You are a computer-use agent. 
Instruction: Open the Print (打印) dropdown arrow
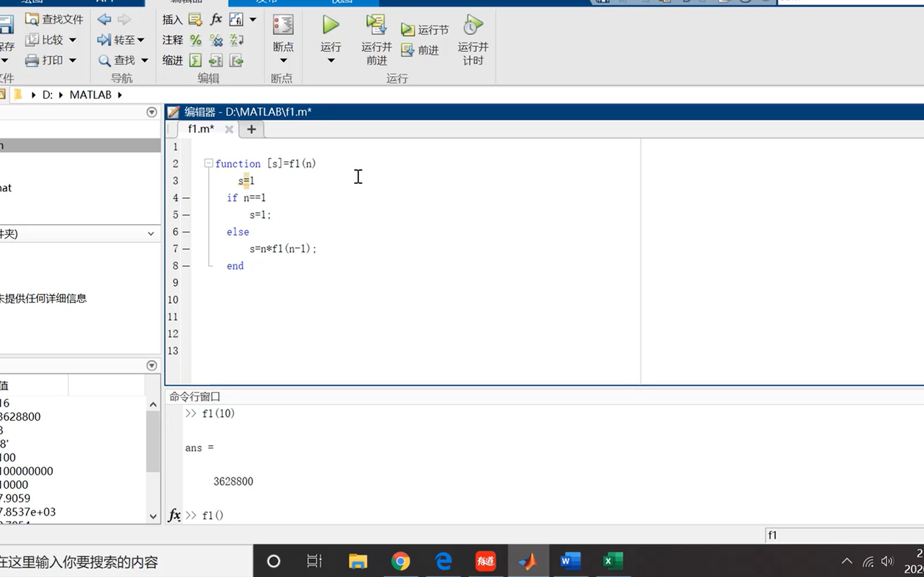[73, 60]
